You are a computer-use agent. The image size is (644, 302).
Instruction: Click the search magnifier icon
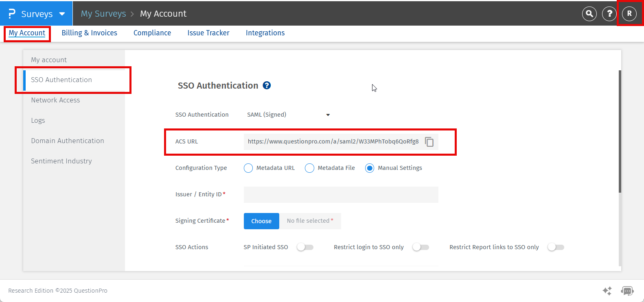[589, 14]
